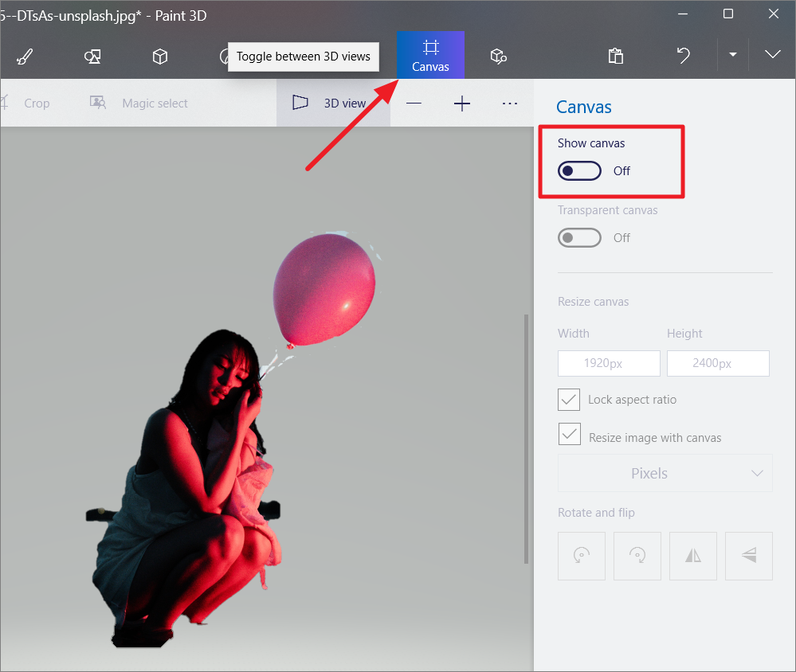Click the Canvas panel heading
796x672 pixels.
[x=584, y=107]
